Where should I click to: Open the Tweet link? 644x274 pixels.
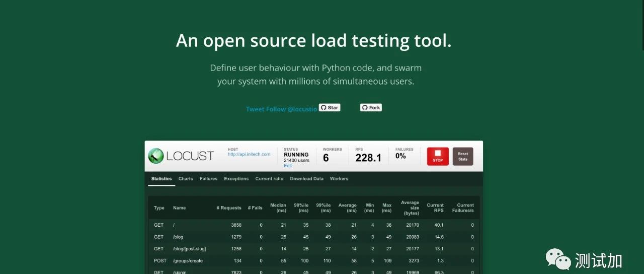point(255,109)
